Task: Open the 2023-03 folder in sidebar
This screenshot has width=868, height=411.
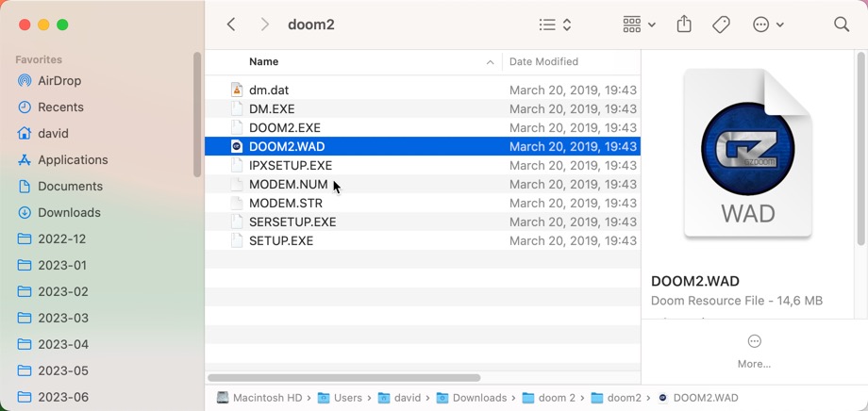Action: pyautogui.click(x=53, y=318)
